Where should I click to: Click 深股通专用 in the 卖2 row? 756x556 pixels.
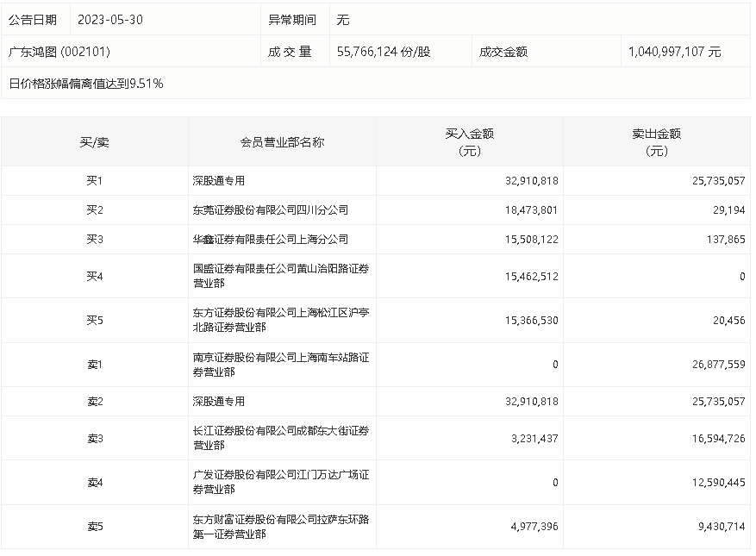click(219, 402)
